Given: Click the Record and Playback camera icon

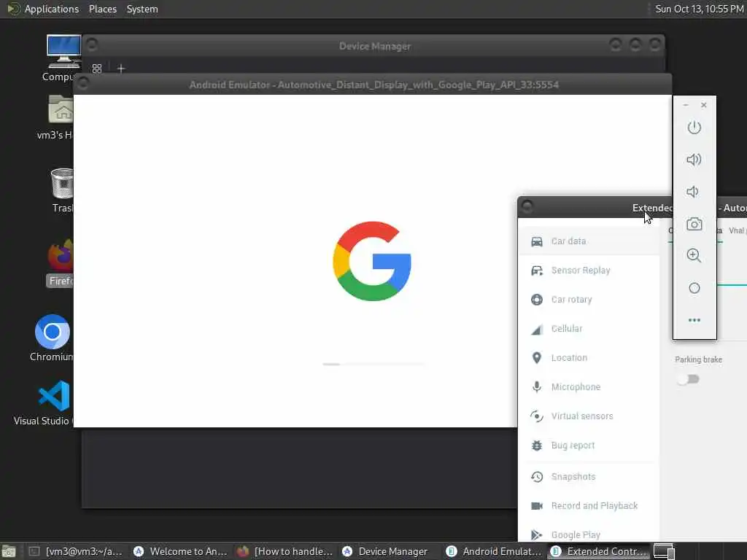Looking at the screenshot, I should (x=537, y=506).
